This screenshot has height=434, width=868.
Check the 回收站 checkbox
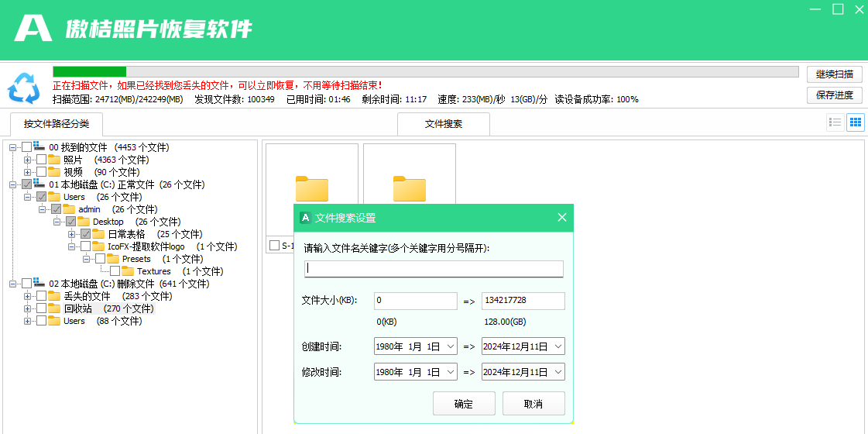click(42, 308)
